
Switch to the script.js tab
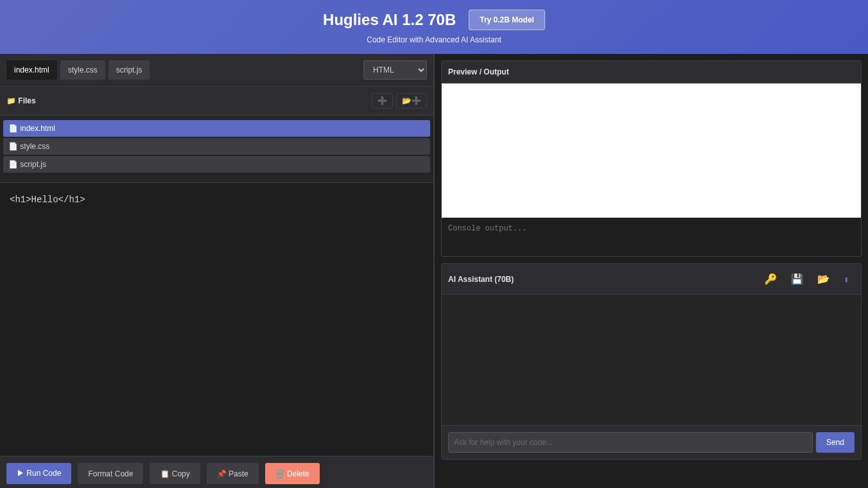129,70
